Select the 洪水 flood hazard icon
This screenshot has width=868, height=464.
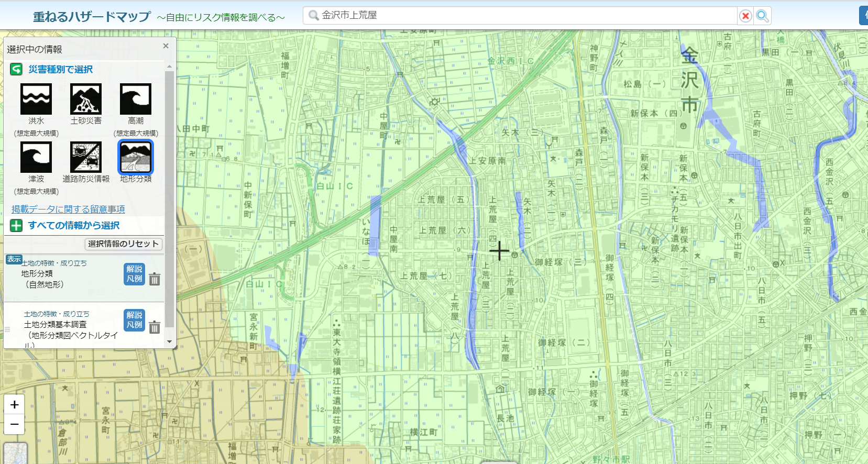tap(36, 99)
